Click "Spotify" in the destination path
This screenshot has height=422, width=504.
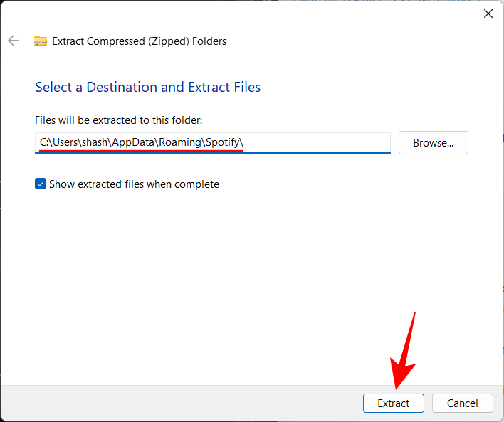[x=221, y=142]
